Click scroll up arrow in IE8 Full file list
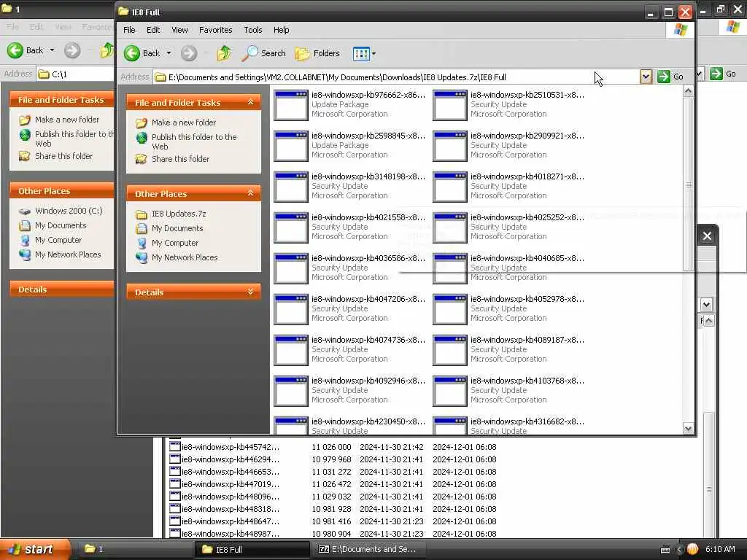The image size is (747, 560). (688, 91)
